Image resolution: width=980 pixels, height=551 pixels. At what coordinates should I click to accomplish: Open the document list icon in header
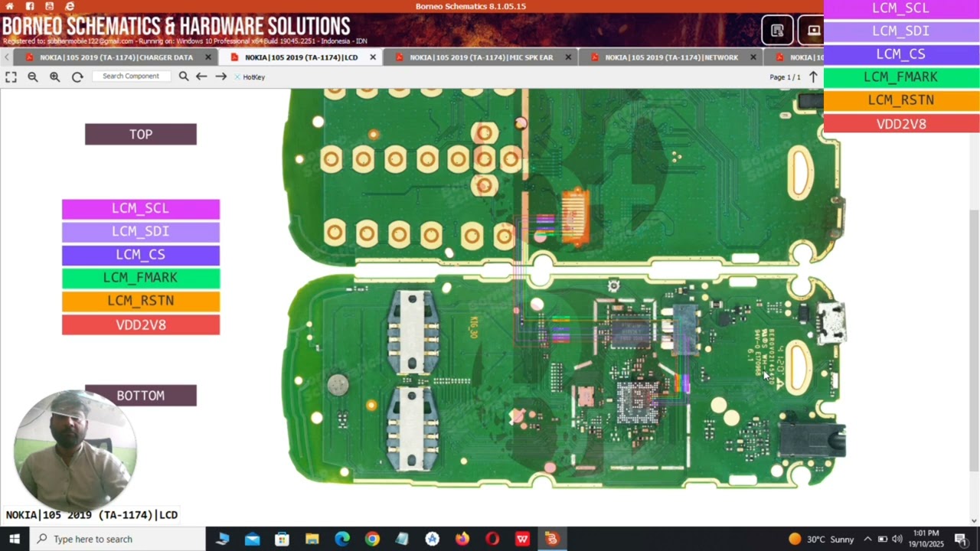[777, 31]
